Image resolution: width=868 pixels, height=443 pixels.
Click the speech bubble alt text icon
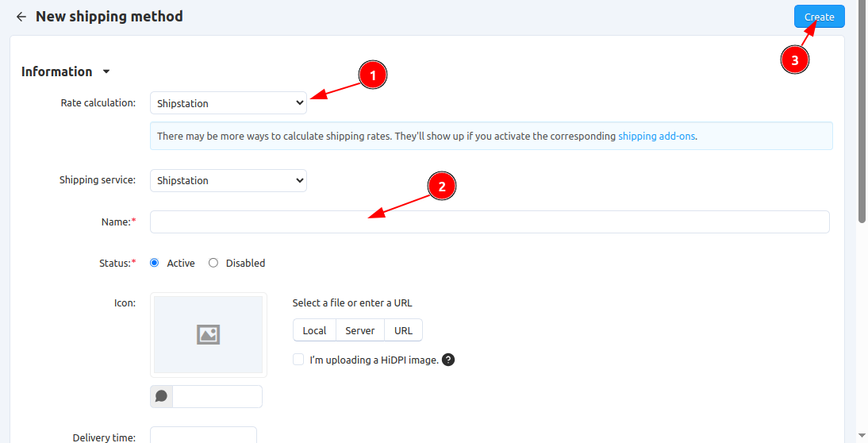pyautogui.click(x=161, y=396)
